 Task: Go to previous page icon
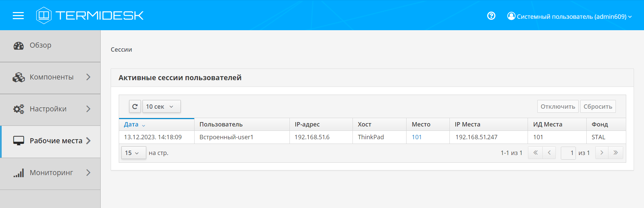tap(549, 153)
